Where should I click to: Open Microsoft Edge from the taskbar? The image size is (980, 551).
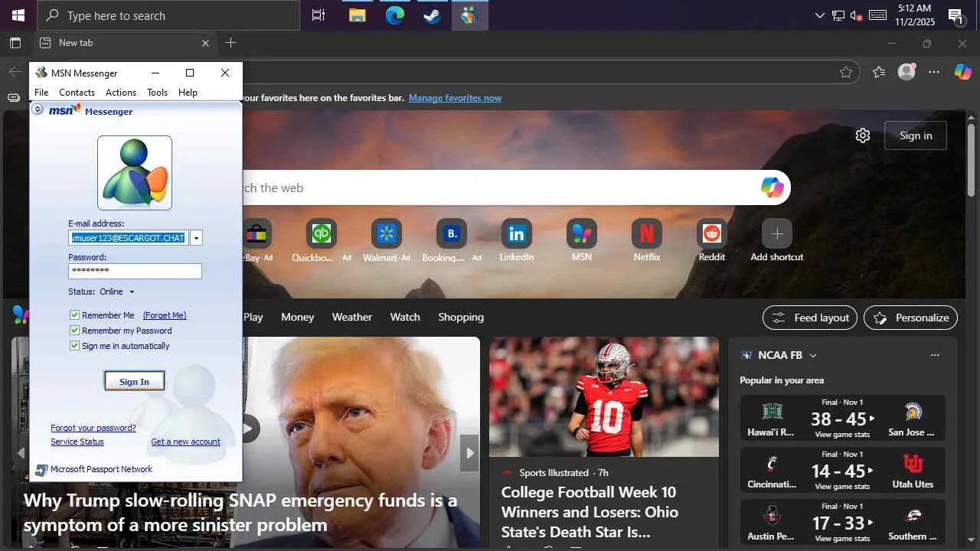click(x=394, y=15)
